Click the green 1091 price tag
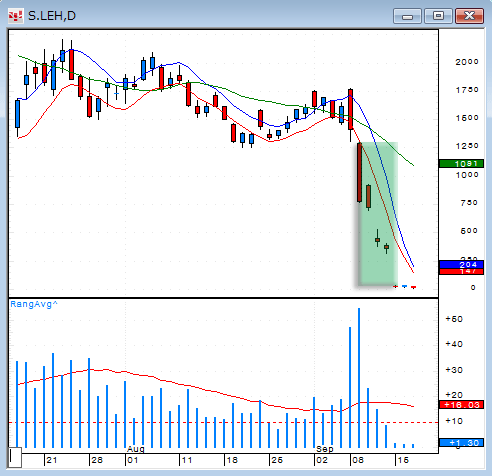The height and width of the screenshot is (476, 492). coord(461,164)
